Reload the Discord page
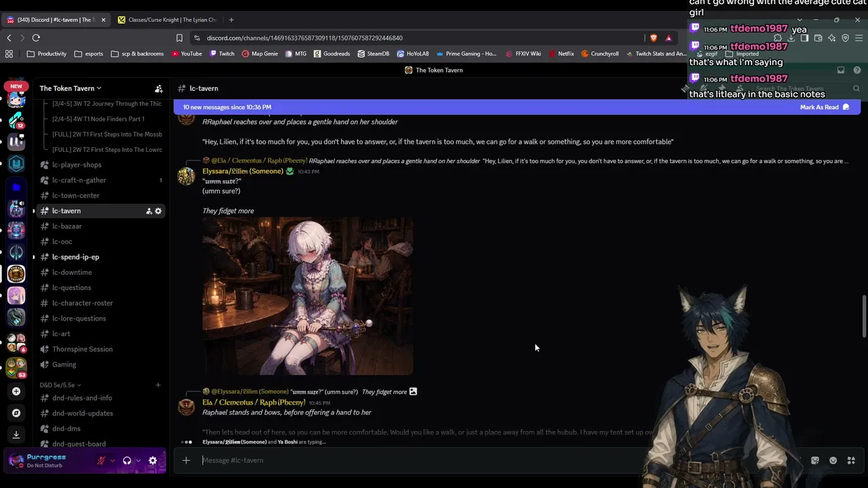 coord(36,38)
